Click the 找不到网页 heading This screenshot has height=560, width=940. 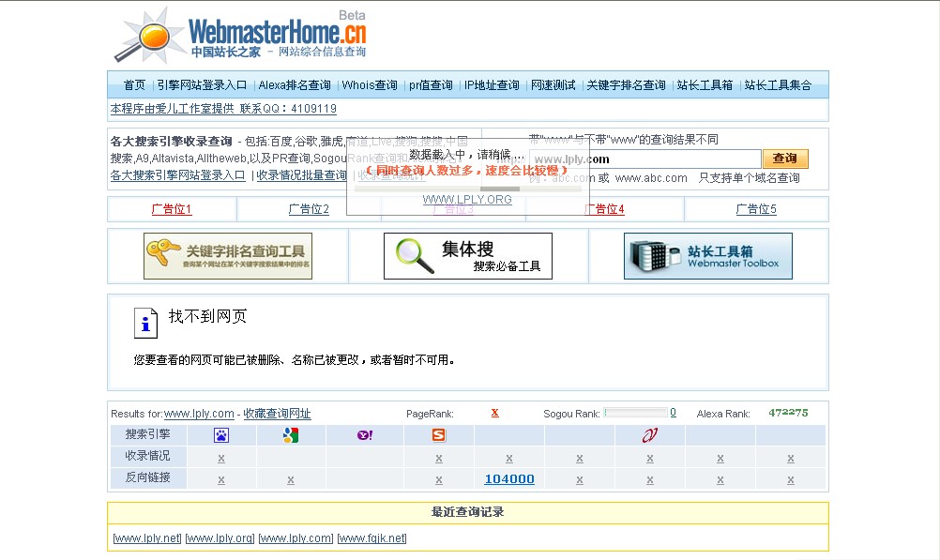coord(207,316)
